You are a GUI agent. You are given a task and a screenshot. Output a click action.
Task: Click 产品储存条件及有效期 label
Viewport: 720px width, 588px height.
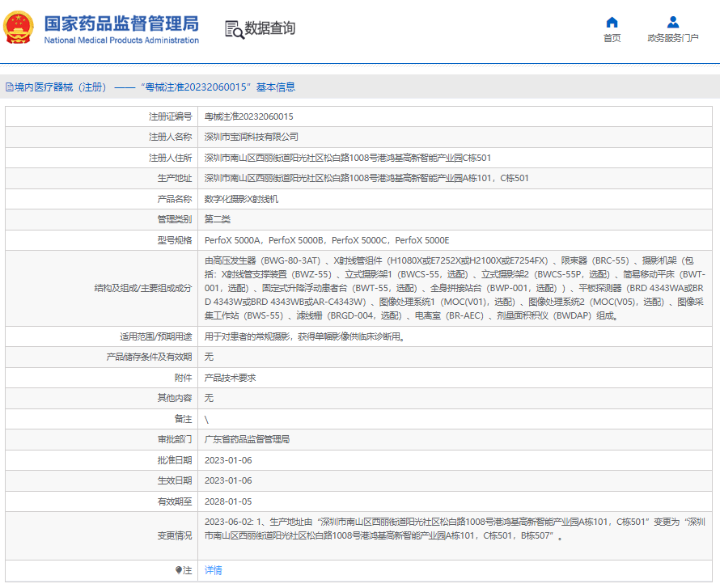tap(149, 357)
